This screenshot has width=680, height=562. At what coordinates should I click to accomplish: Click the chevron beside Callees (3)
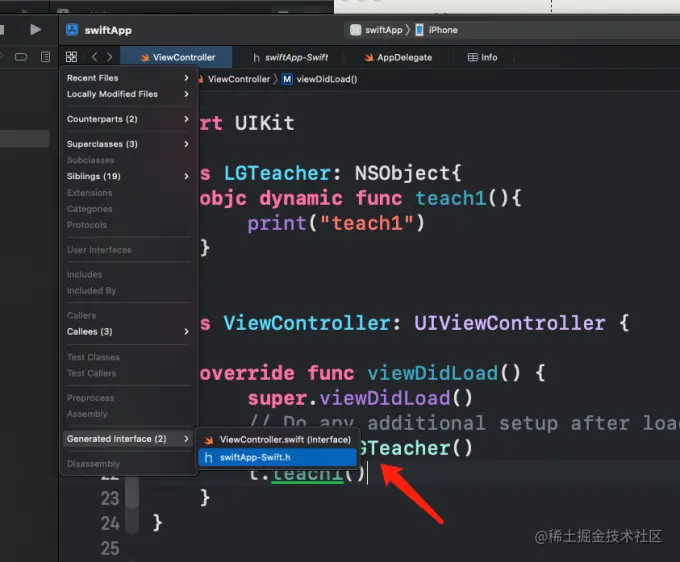[x=186, y=332]
